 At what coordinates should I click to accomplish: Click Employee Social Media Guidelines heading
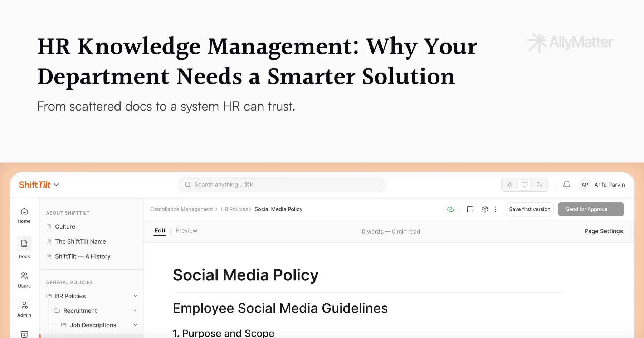[280, 308]
